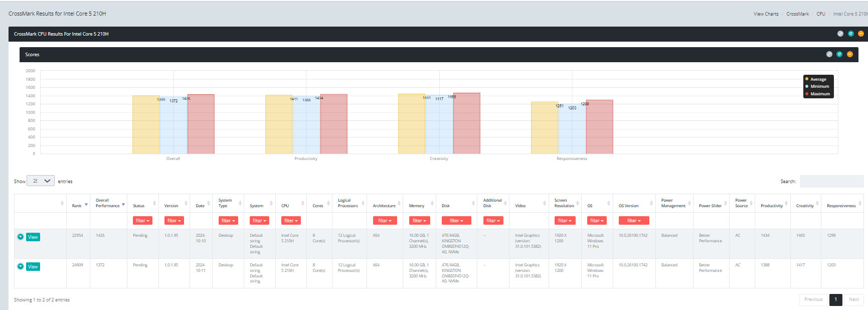Image resolution: width=868 pixels, height=310 pixels.
Task: Sort table by Productivity column
Action: [x=772, y=203]
